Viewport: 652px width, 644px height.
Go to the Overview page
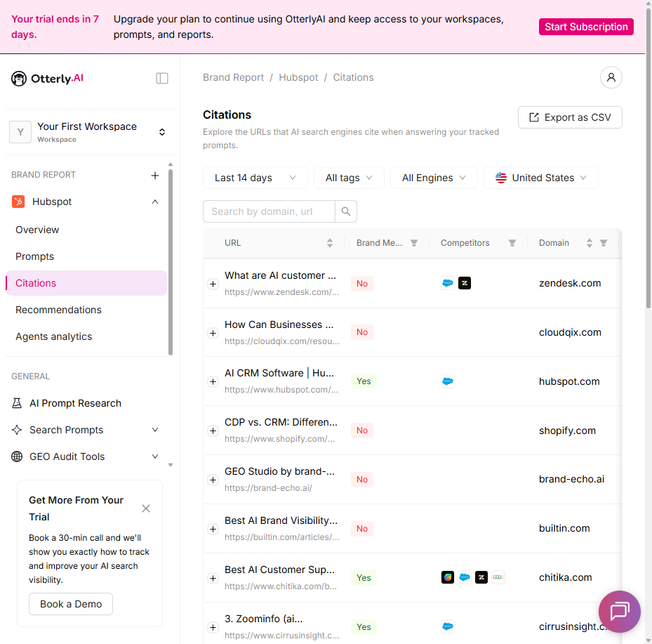(37, 230)
